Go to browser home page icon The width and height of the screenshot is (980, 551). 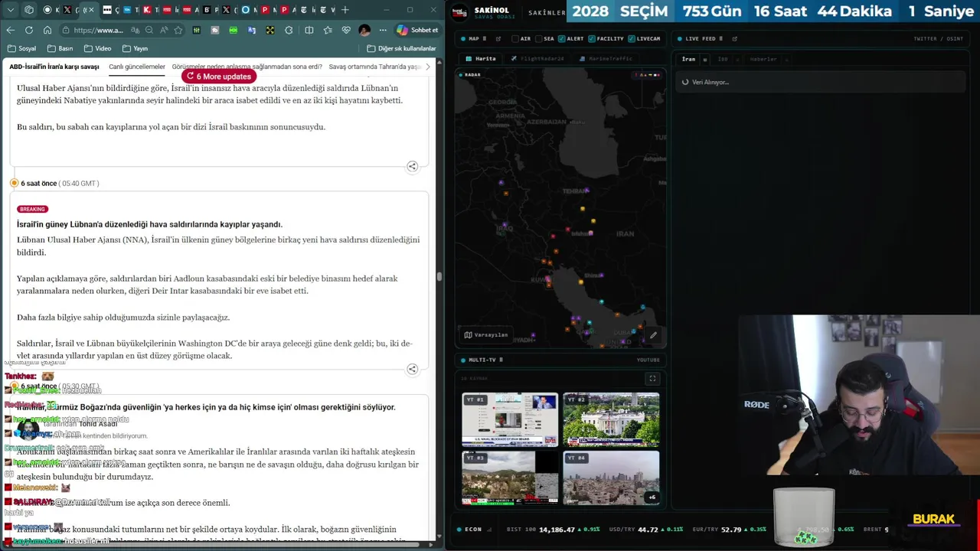[x=47, y=30]
